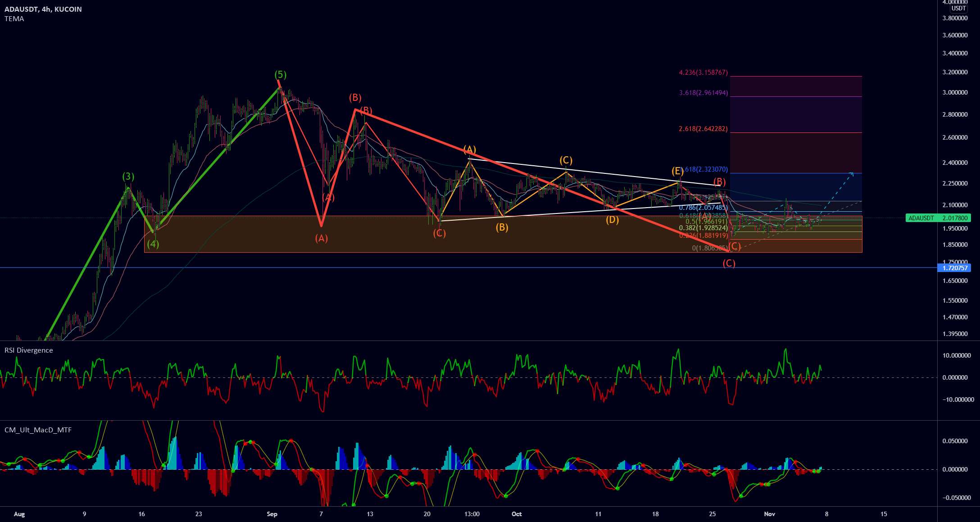Click the Aug label on time axis
This screenshot has height=522, width=980.
tap(19, 514)
